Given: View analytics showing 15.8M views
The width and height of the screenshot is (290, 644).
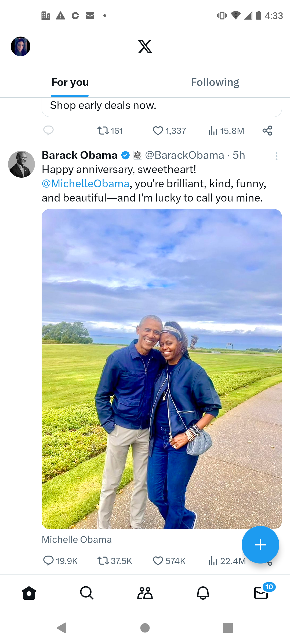Looking at the screenshot, I should pyautogui.click(x=226, y=131).
